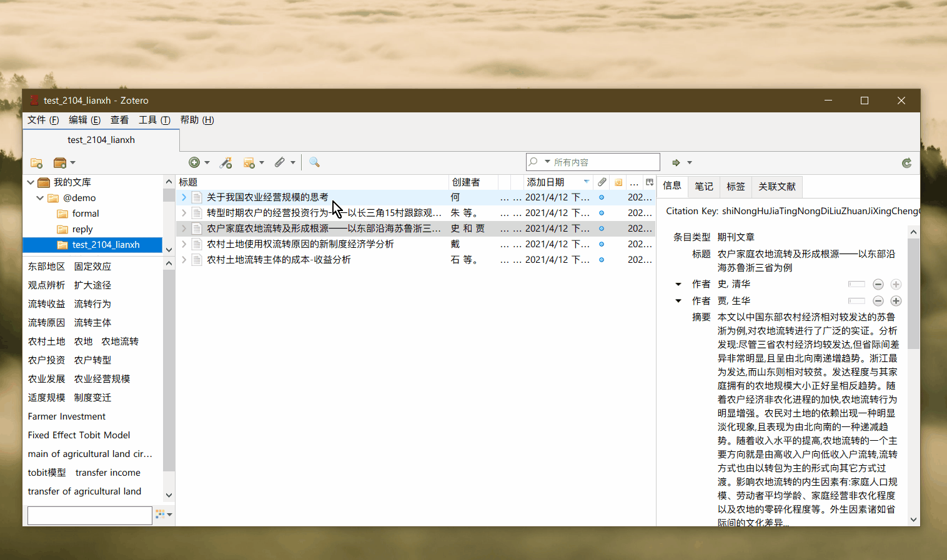The width and height of the screenshot is (947, 560).
Task: Click the tag filter text field
Action: (90, 515)
